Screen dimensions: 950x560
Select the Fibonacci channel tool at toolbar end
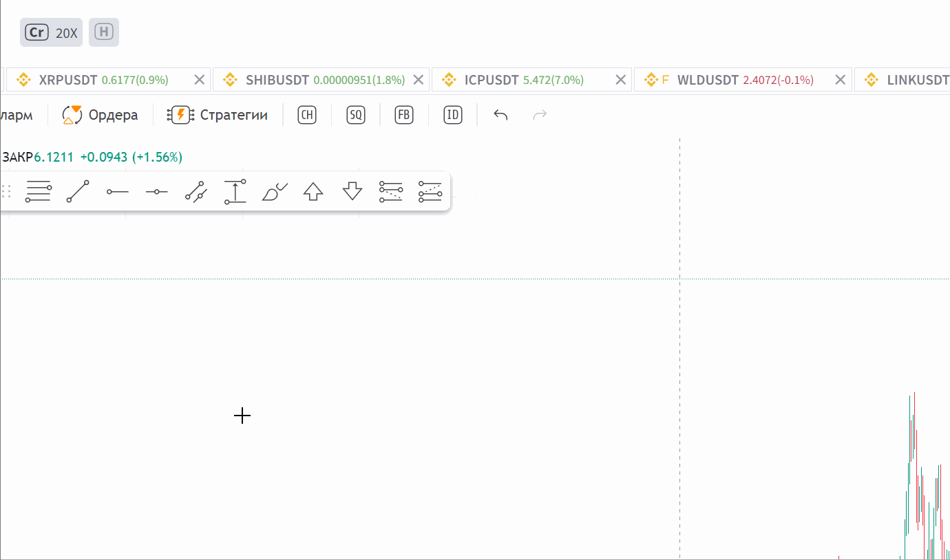430,191
